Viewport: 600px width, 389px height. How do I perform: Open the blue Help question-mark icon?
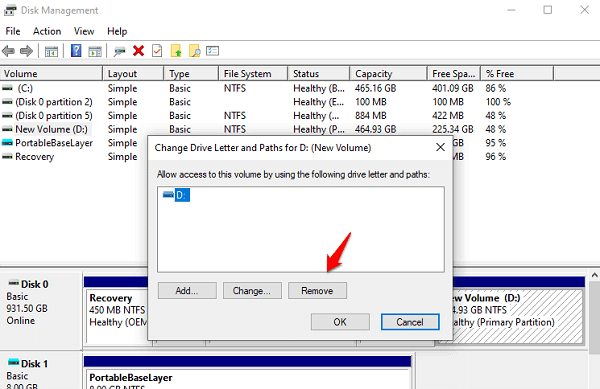click(76, 50)
